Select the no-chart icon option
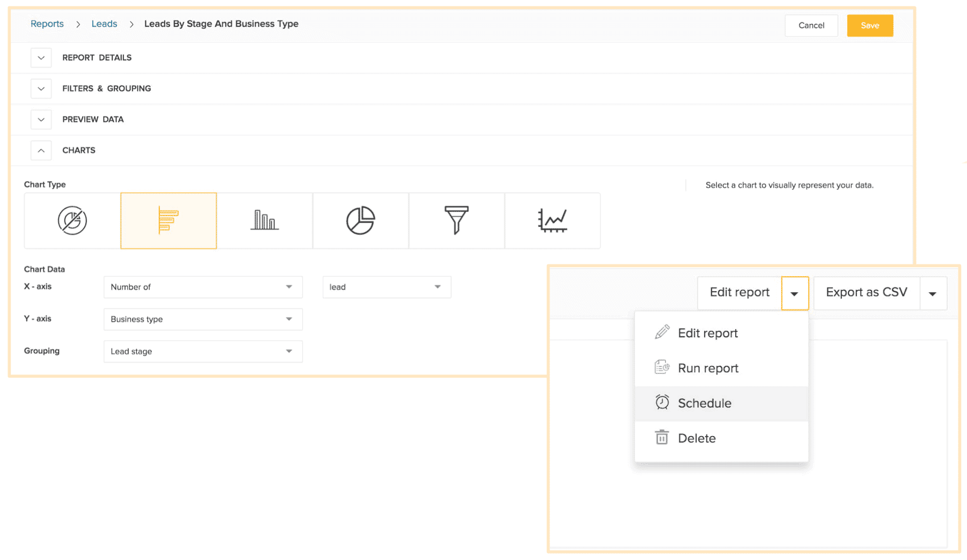 [72, 220]
